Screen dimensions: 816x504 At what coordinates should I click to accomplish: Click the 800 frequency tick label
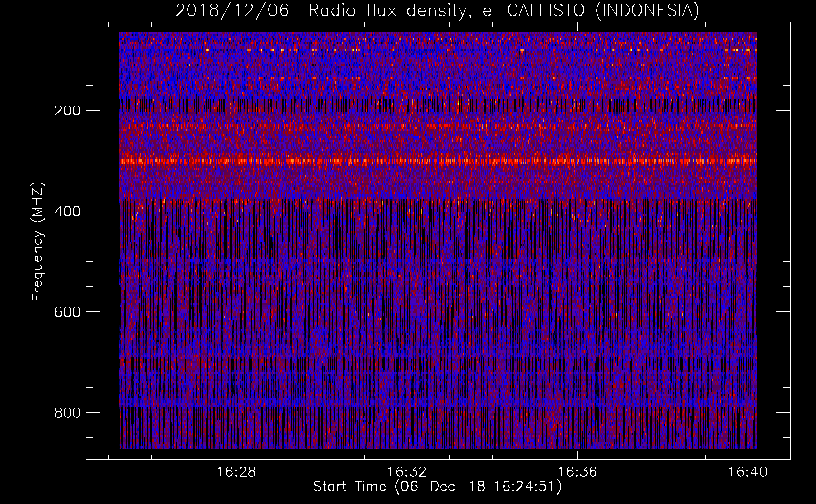pos(68,413)
